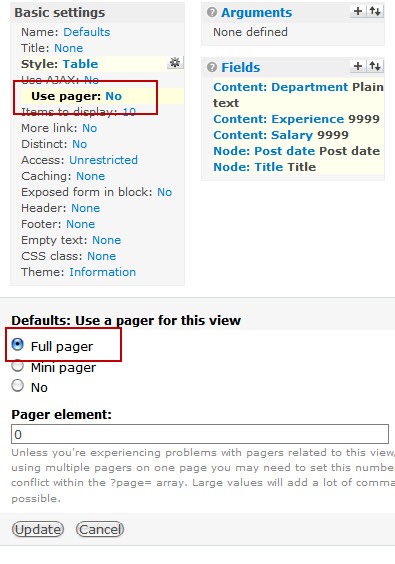Edit CSS class None setting

click(x=101, y=256)
